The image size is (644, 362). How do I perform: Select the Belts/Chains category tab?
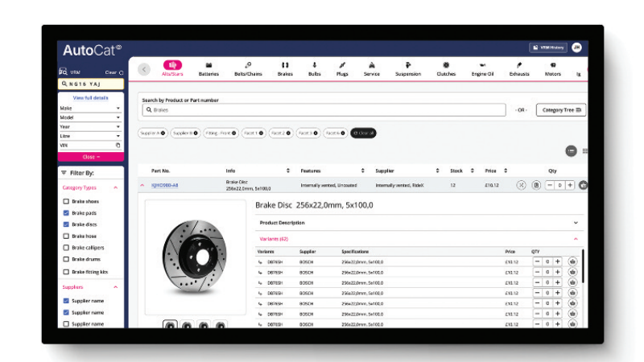(x=248, y=69)
